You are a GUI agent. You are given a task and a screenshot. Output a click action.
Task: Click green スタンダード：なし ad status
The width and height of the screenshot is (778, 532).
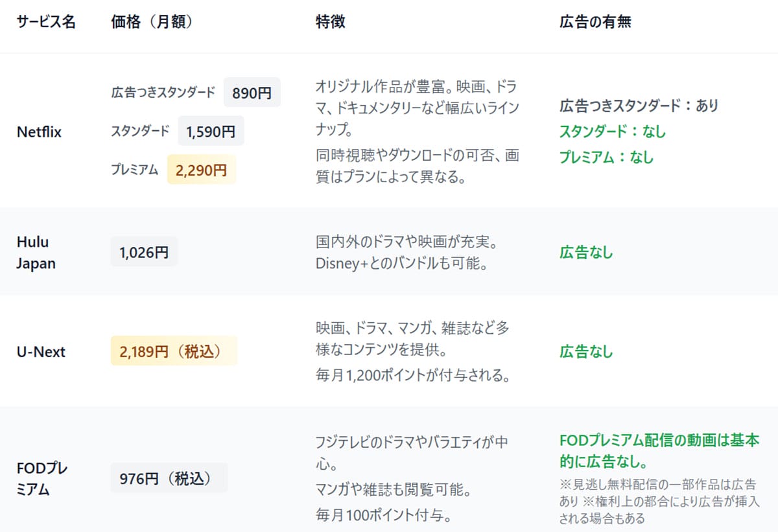coord(612,132)
